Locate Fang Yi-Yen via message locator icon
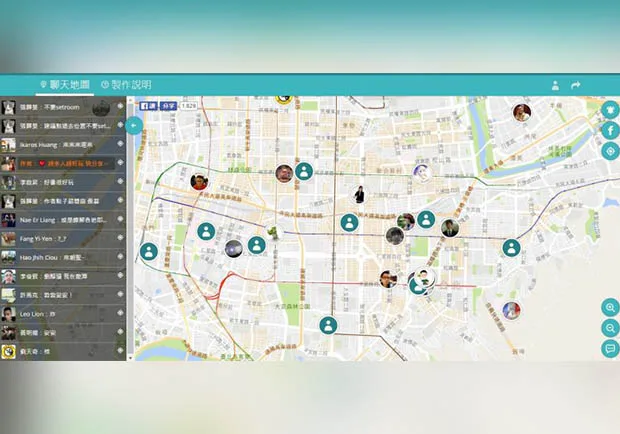 pos(120,238)
